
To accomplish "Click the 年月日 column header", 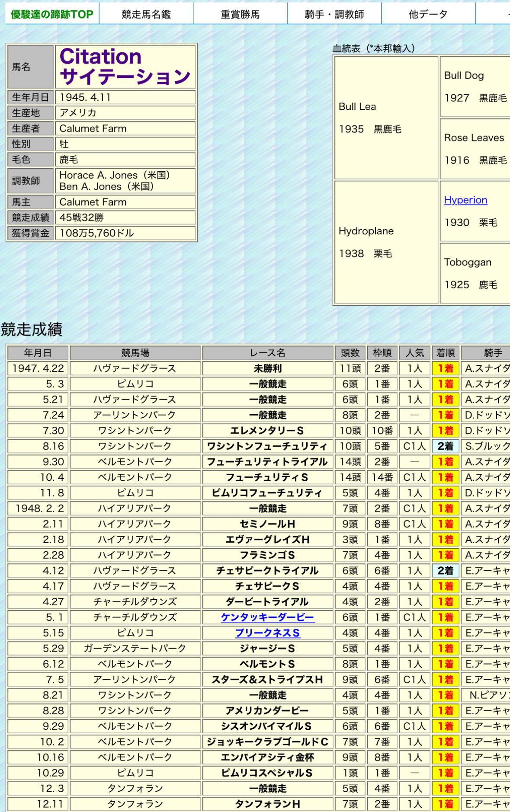I will point(38,353).
